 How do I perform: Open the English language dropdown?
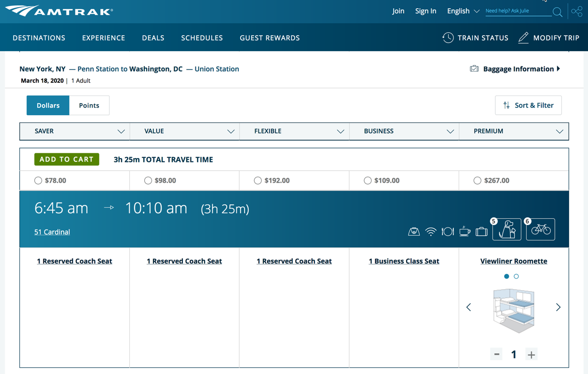click(462, 11)
